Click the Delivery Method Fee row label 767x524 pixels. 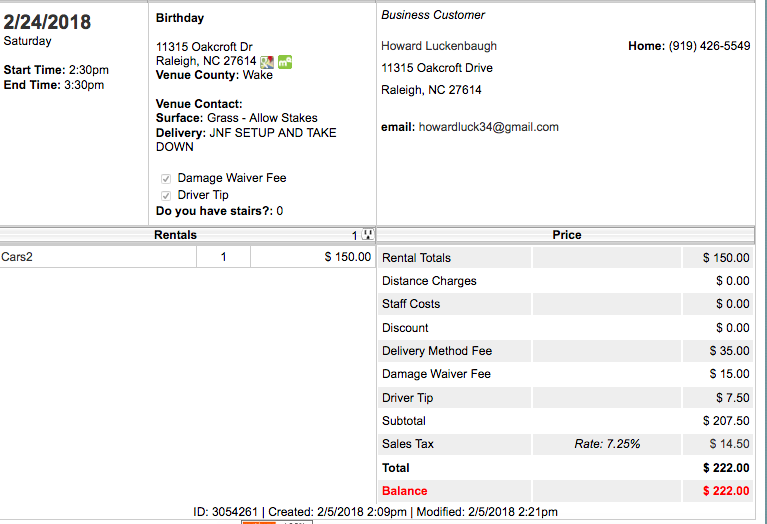(437, 351)
